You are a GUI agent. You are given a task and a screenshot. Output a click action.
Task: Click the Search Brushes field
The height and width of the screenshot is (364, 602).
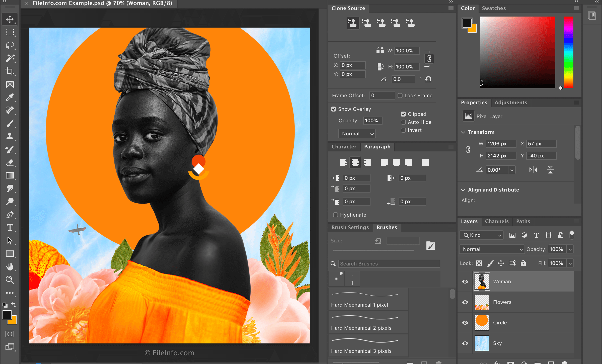pyautogui.click(x=389, y=264)
